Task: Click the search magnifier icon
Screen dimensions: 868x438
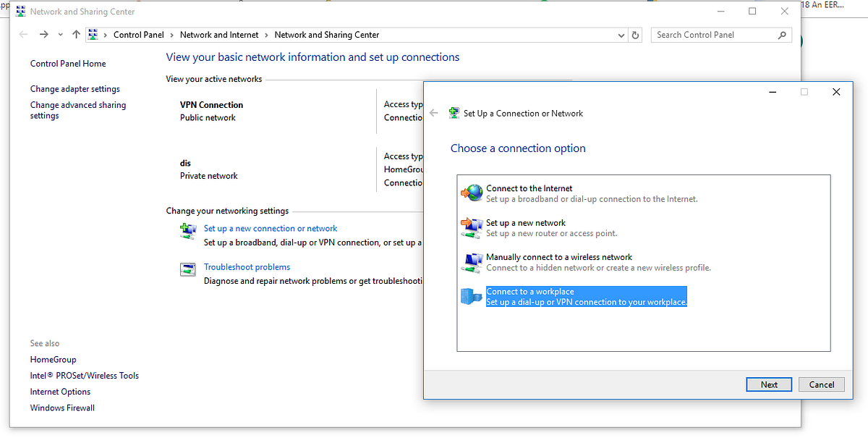Action: 782,35
